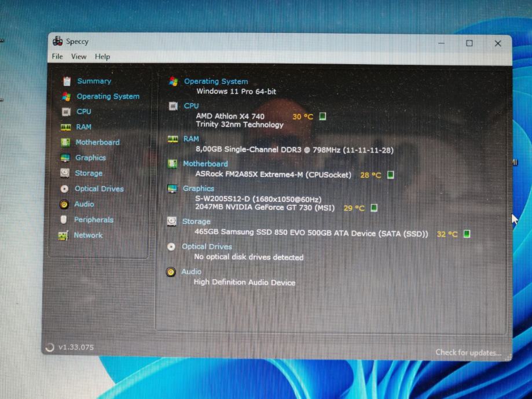
Task: Click the Windows 11 Pro 64-bit text
Action: [x=236, y=91]
